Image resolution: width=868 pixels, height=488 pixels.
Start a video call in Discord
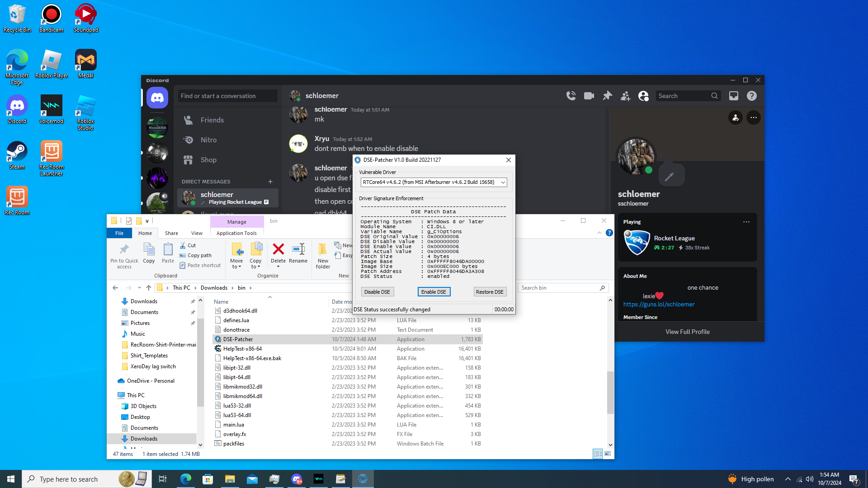click(x=589, y=96)
